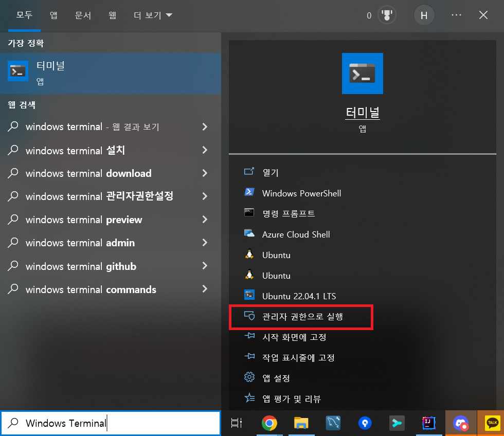Select suggestion windows terminal 설치
504x436 pixels.
click(75, 150)
